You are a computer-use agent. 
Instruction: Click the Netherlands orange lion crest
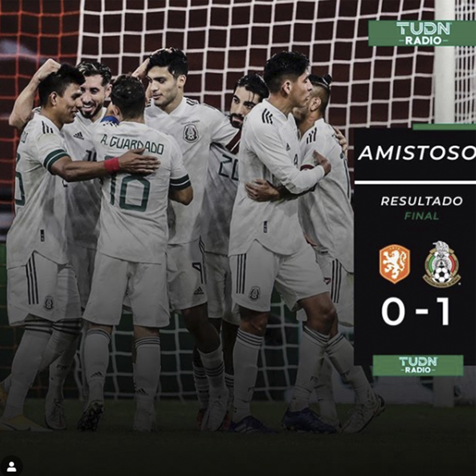tap(395, 264)
